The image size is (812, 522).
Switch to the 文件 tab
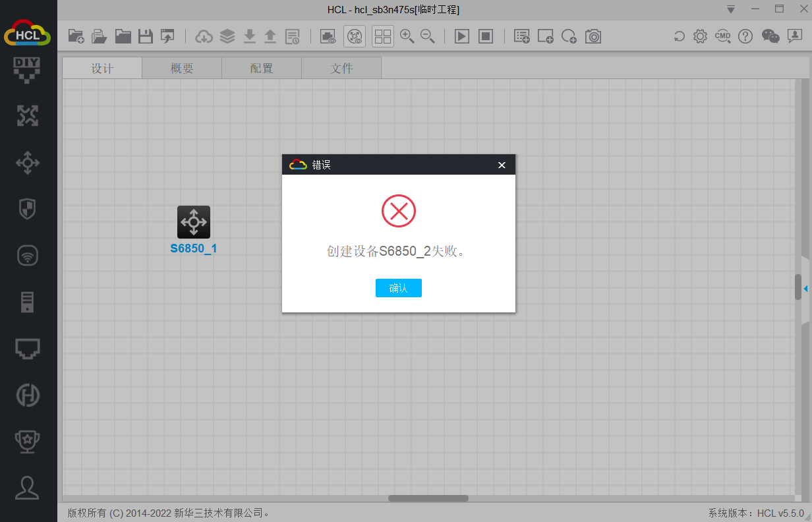[x=341, y=69]
